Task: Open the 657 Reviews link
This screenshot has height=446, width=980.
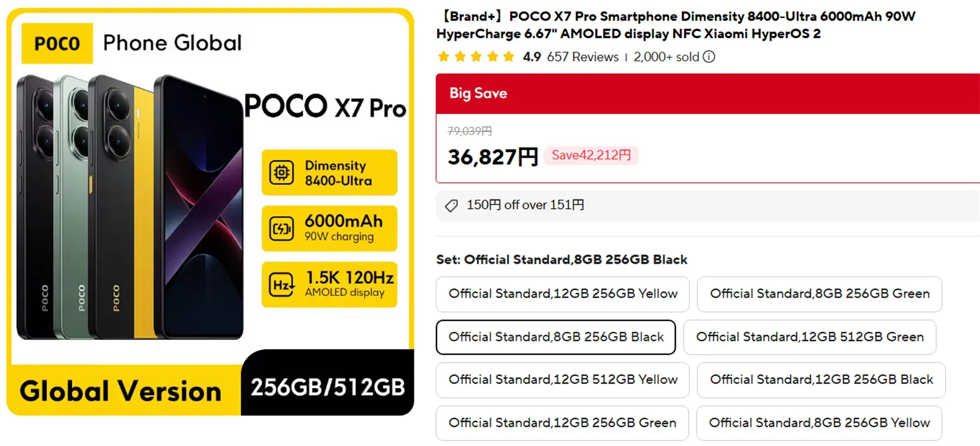Action: 582,57
